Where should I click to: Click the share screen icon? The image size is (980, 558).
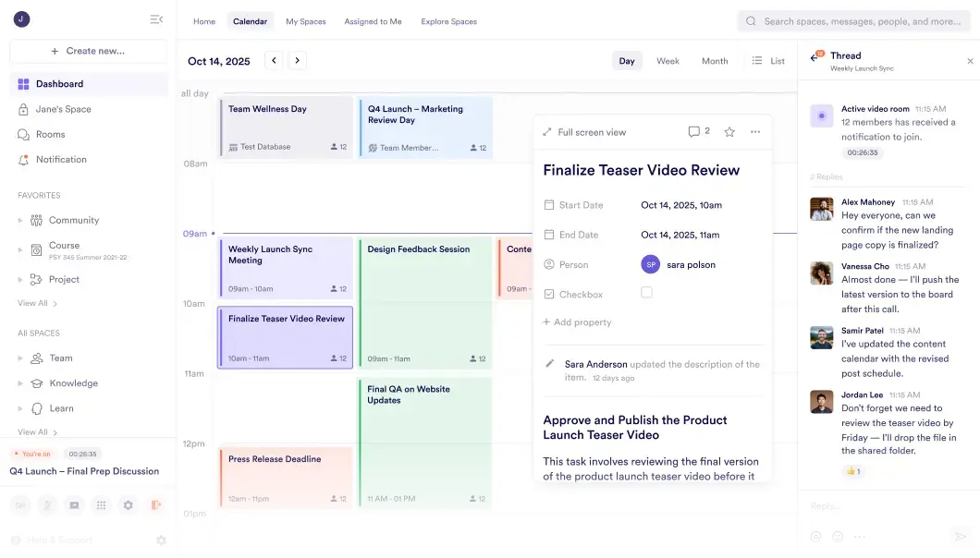pyautogui.click(x=74, y=505)
